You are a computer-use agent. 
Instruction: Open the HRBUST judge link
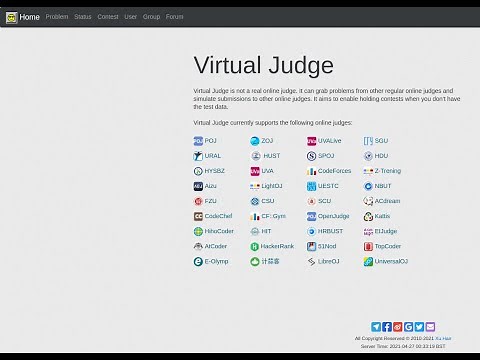(330, 231)
